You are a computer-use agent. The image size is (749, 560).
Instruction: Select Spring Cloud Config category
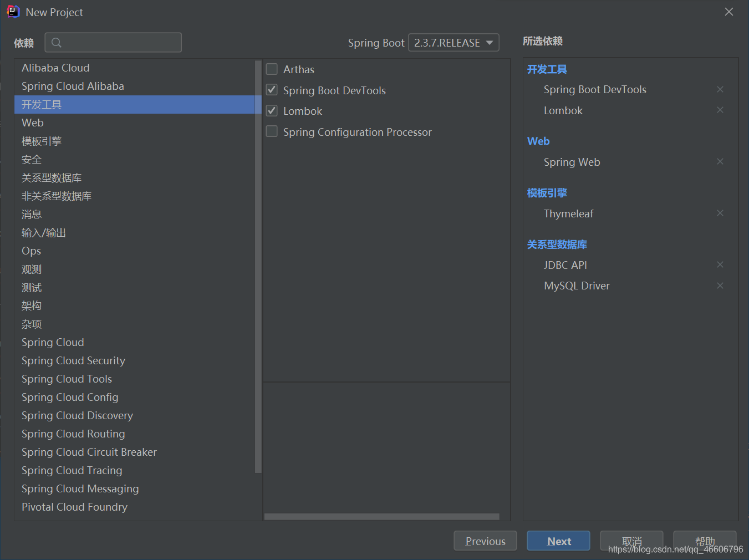(134, 397)
